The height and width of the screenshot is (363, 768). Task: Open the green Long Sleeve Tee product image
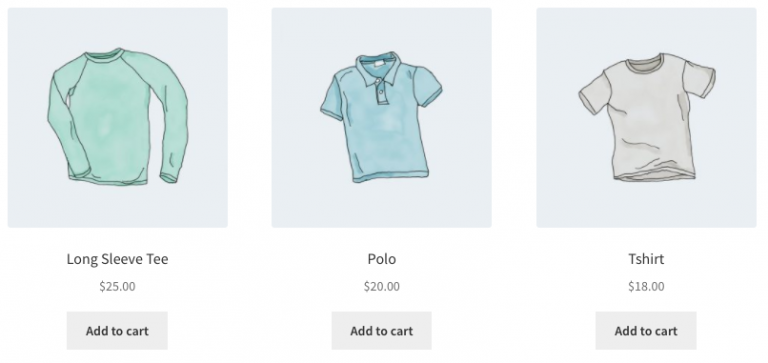[118, 118]
